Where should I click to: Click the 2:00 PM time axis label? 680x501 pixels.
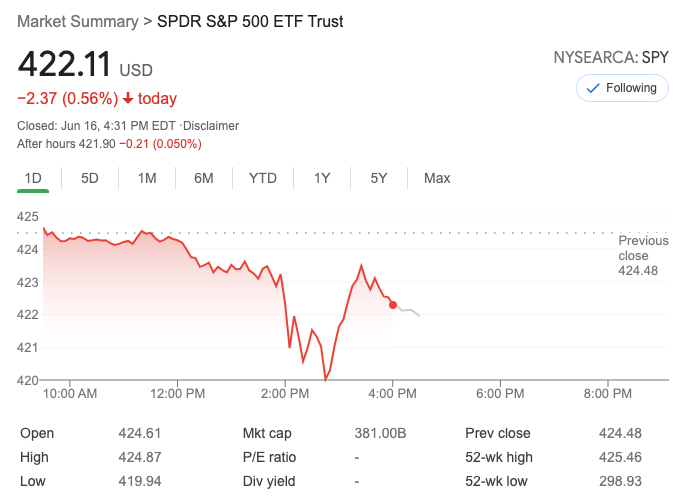(286, 394)
